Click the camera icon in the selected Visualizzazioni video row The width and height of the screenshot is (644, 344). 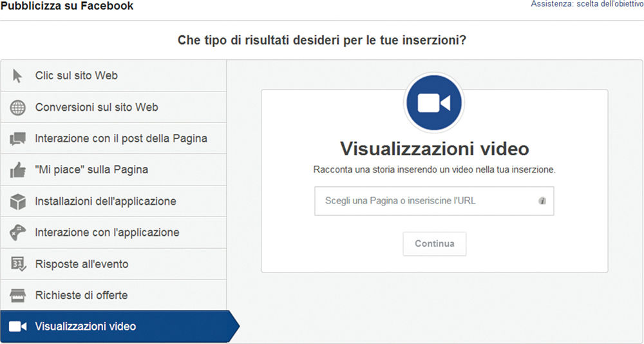coord(17,327)
